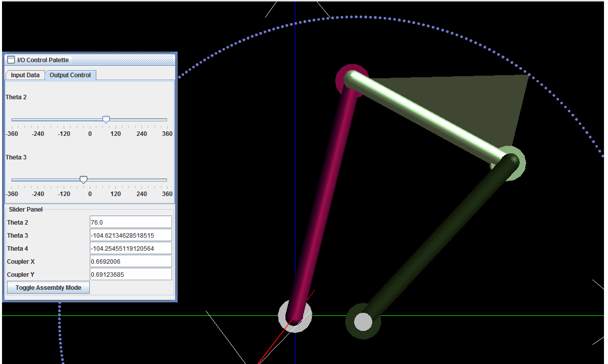Switch to the Input Data tab
Screen dimensions: 608x364
coord(25,75)
